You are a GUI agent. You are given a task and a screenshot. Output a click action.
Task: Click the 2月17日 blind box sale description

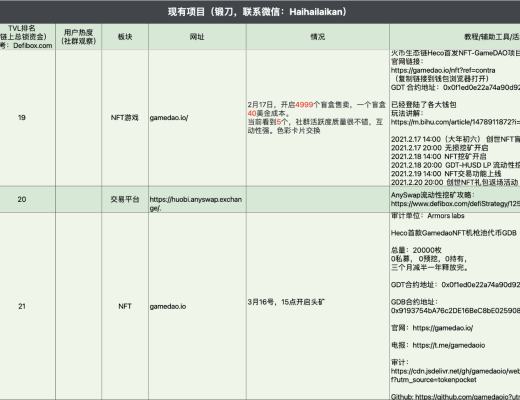pyautogui.click(x=316, y=118)
